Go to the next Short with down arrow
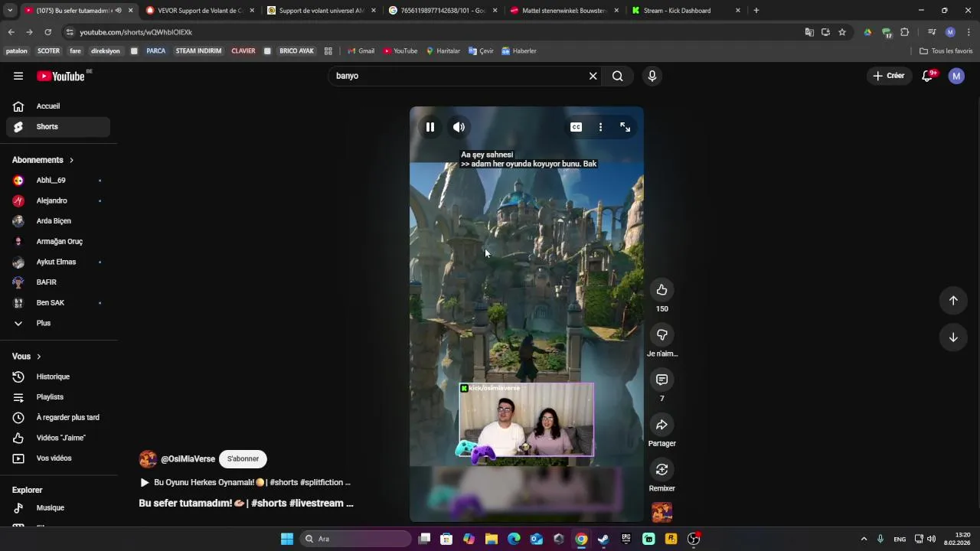 click(953, 337)
